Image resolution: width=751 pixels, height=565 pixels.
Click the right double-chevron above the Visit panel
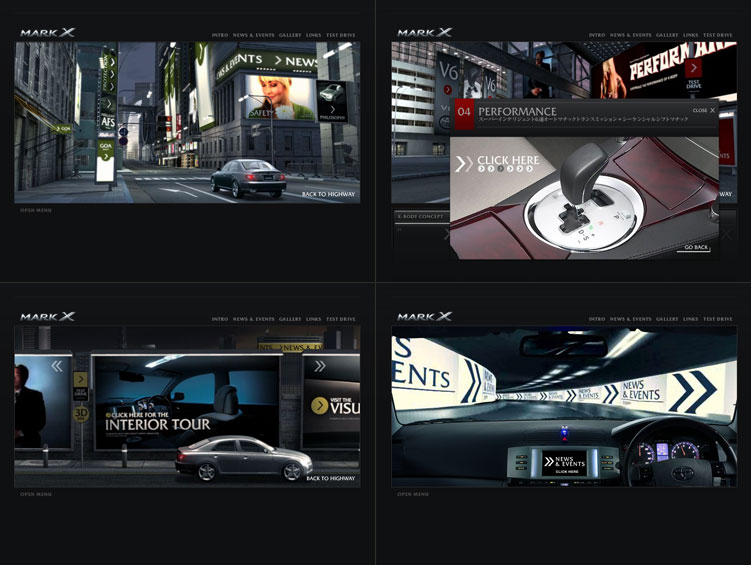coord(320,366)
